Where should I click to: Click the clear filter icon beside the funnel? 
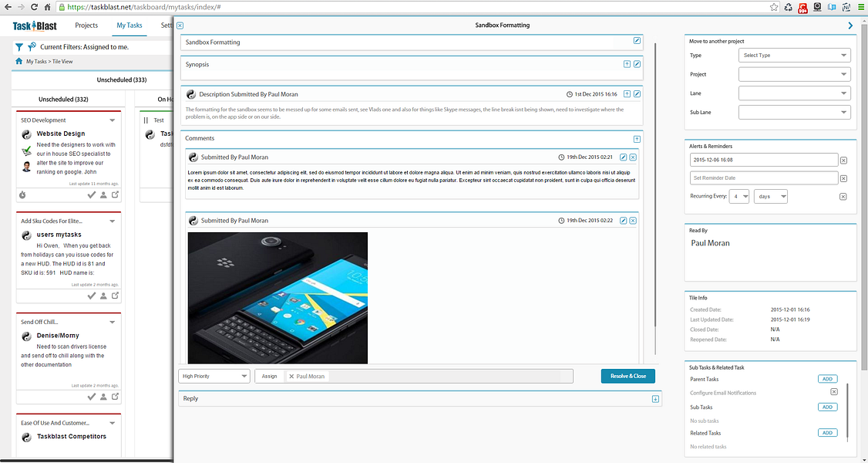click(x=32, y=47)
